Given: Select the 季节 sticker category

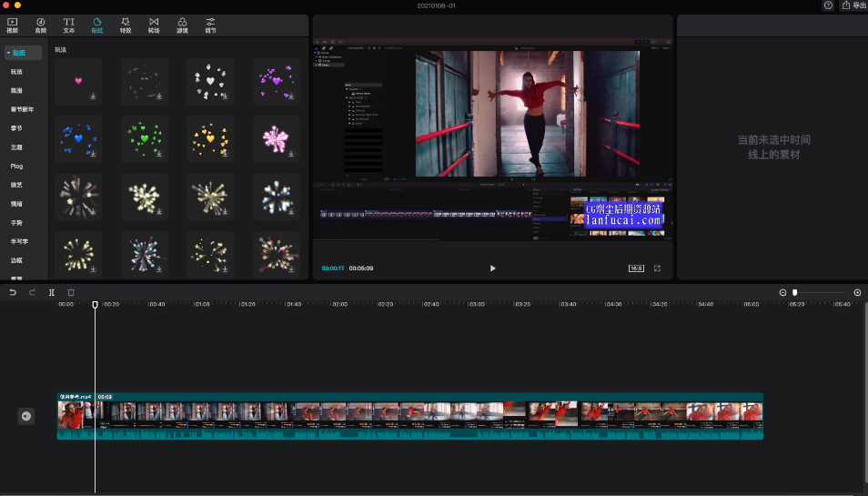Looking at the screenshot, I should pyautogui.click(x=16, y=128).
